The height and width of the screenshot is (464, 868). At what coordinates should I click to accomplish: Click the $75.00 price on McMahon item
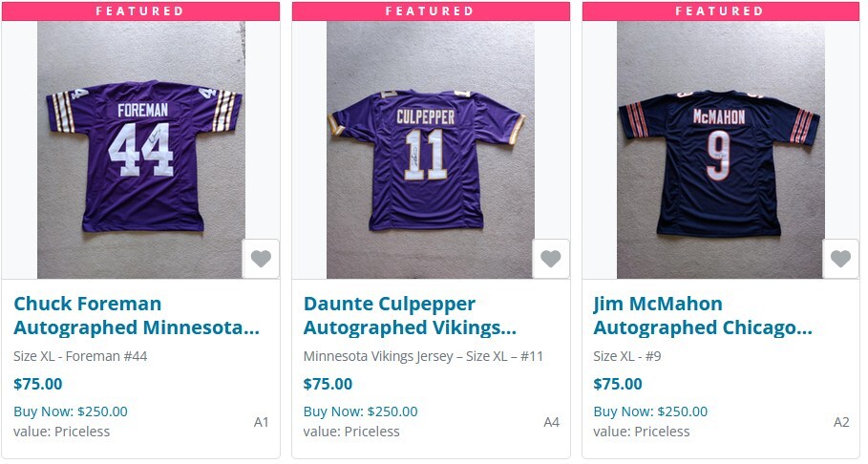[618, 384]
